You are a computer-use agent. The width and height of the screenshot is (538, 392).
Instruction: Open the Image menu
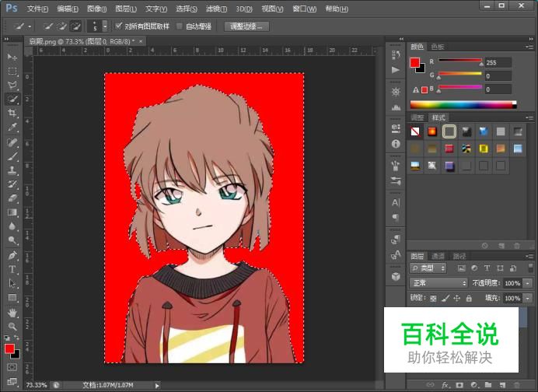pyautogui.click(x=96, y=9)
